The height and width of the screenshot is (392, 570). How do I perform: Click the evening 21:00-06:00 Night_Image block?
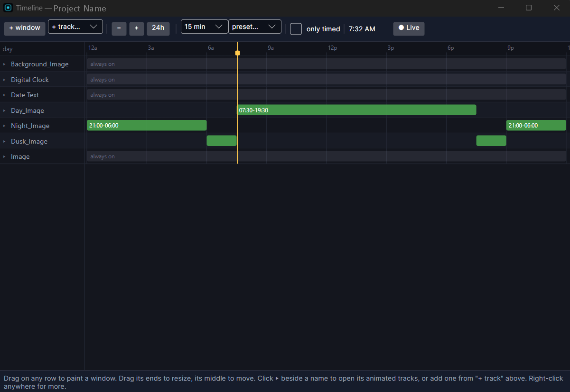[x=536, y=125]
